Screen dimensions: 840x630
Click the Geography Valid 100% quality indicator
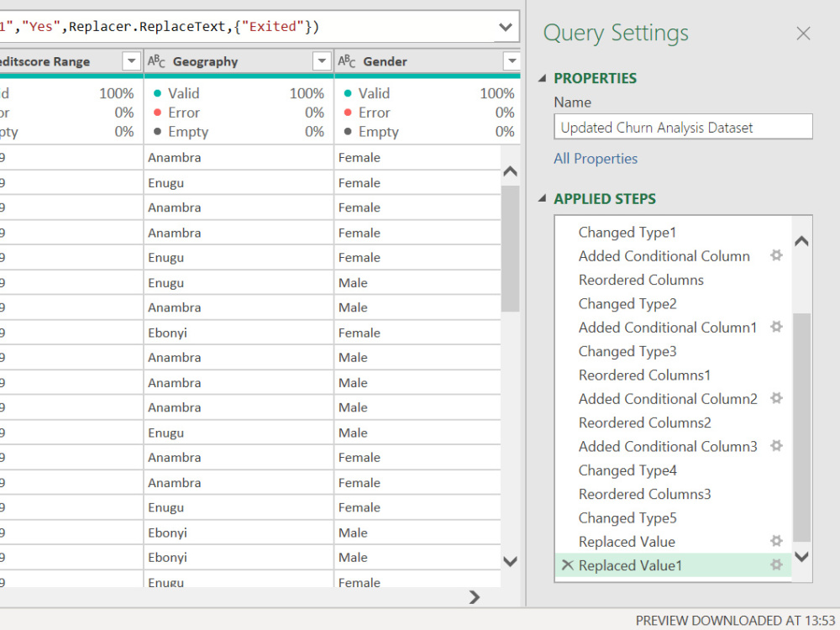tap(239, 93)
